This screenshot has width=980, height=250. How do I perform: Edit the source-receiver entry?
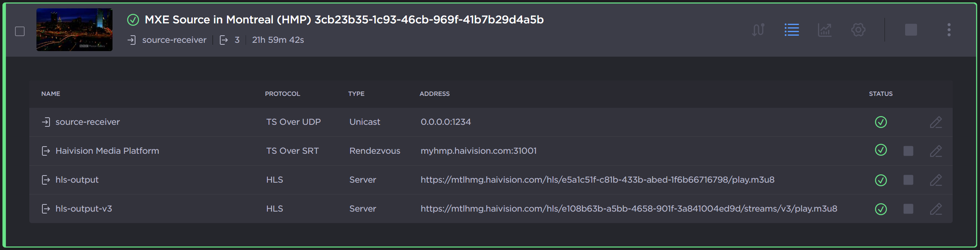point(936,122)
